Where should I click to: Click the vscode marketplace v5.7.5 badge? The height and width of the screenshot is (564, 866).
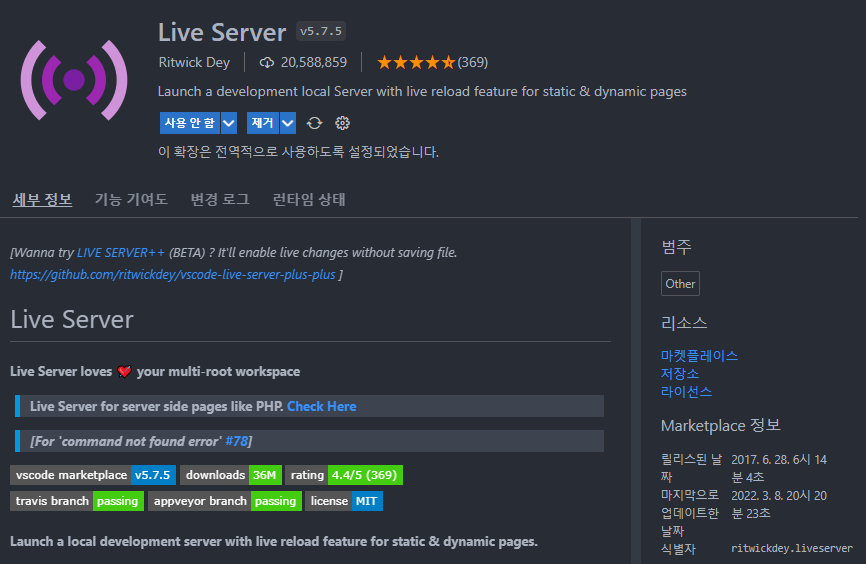93,475
